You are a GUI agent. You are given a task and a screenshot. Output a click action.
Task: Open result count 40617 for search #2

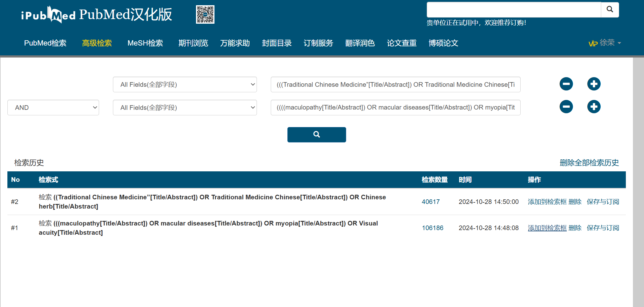(x=430, y=202)
